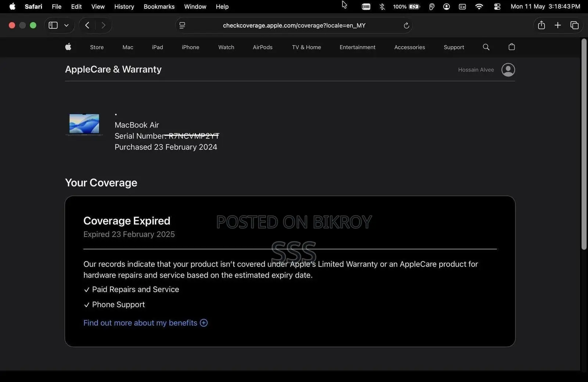
Task: Click the keyboard battery icon in menu bar
Action: point(366,7)
